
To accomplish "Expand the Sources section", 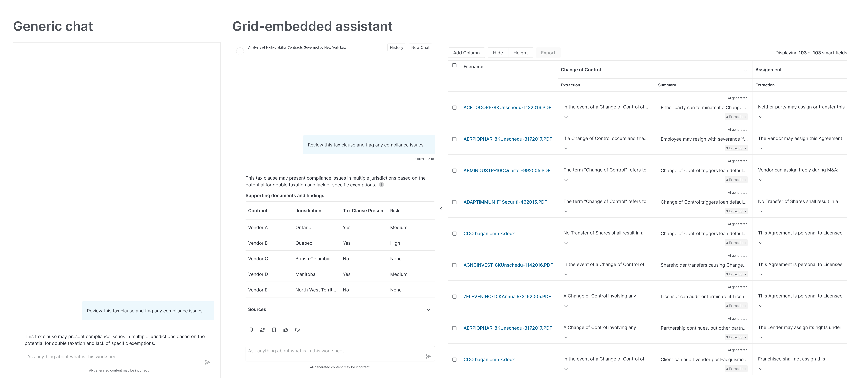I will [x=428, y=310].
